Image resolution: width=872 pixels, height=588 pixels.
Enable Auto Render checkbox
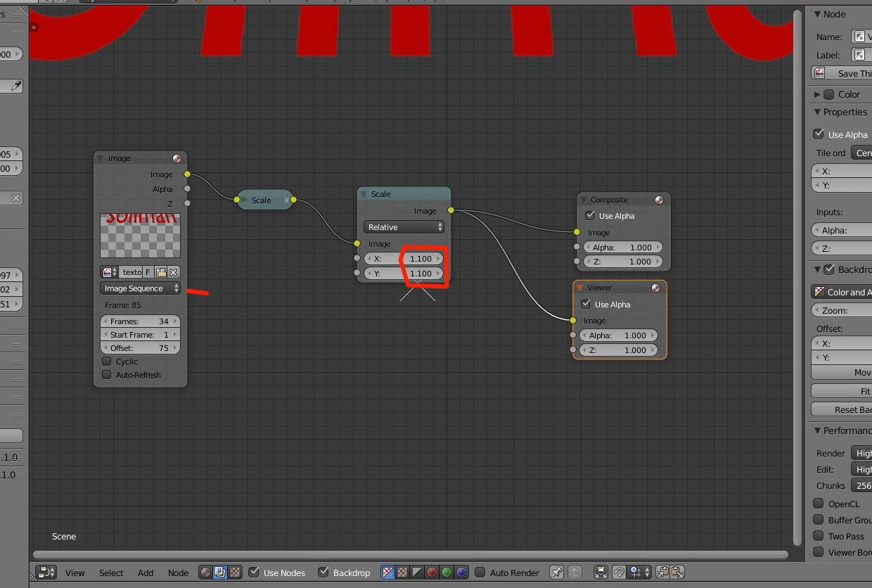click(480, 573)
